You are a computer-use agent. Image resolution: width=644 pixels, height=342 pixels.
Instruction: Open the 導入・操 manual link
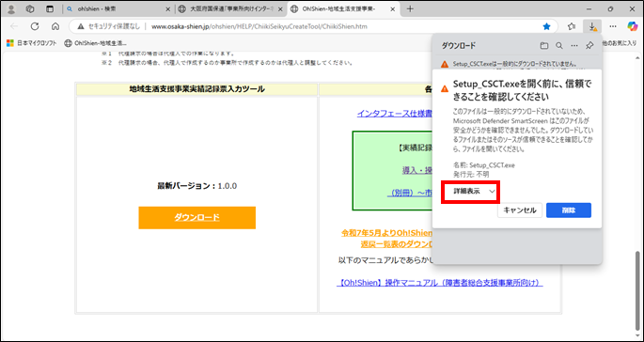pos(416,169)
